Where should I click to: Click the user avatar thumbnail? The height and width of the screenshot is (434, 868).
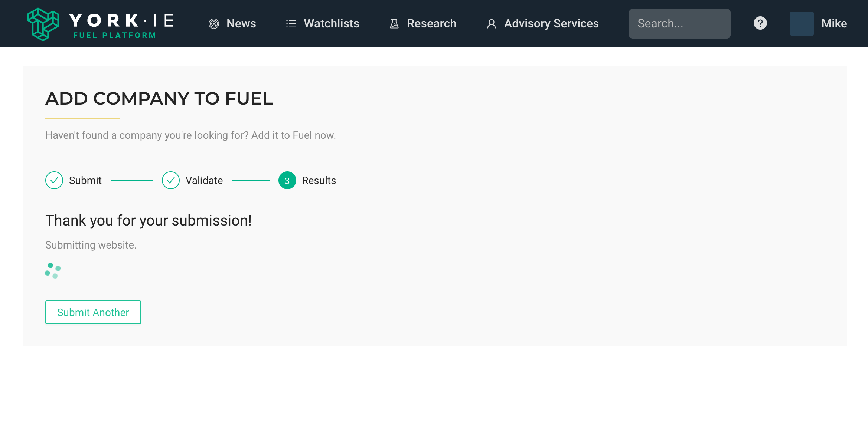click(x=802, y=24)
